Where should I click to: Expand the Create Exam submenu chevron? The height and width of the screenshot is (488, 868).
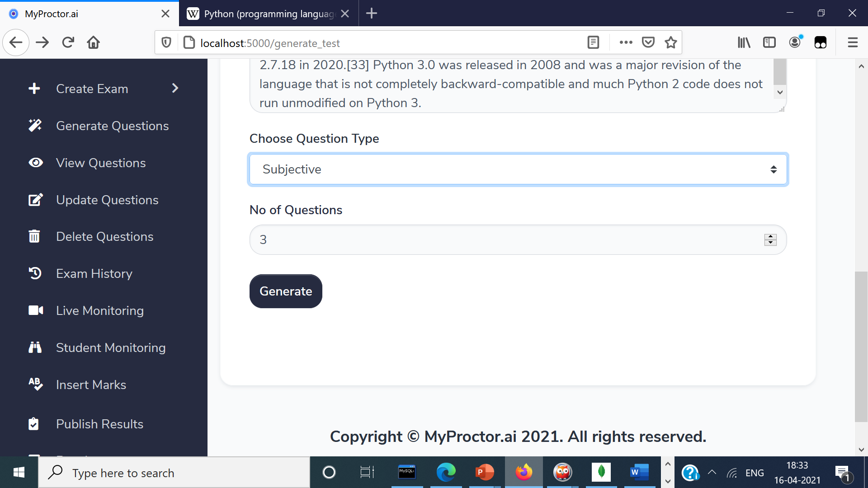coord(175,88)
